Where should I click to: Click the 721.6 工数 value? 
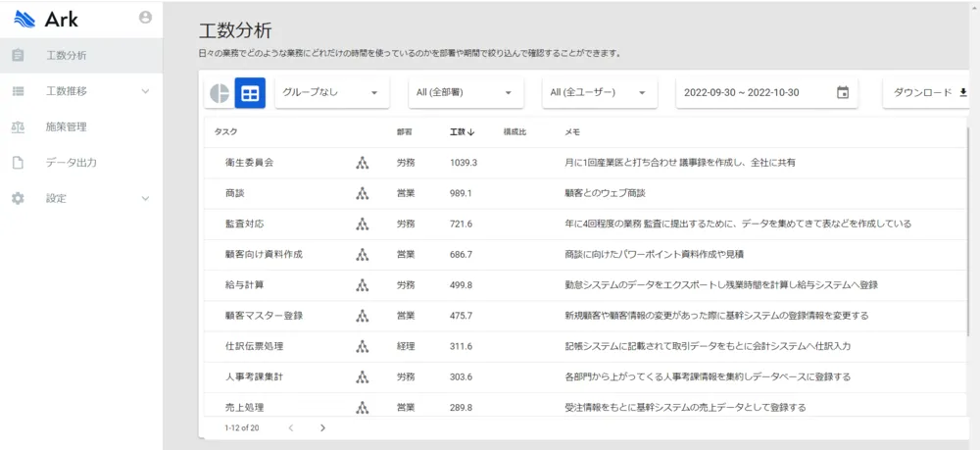(x=461, y=224)
